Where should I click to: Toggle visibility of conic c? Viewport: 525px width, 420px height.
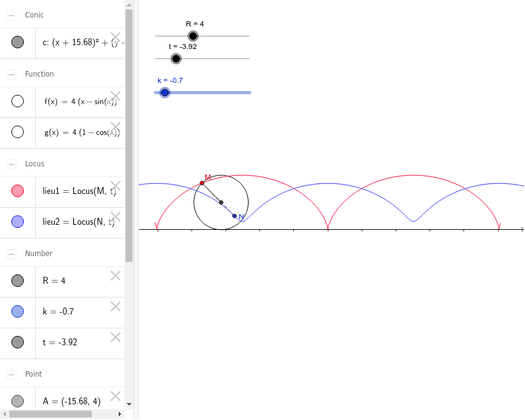[x=18, y=43]
